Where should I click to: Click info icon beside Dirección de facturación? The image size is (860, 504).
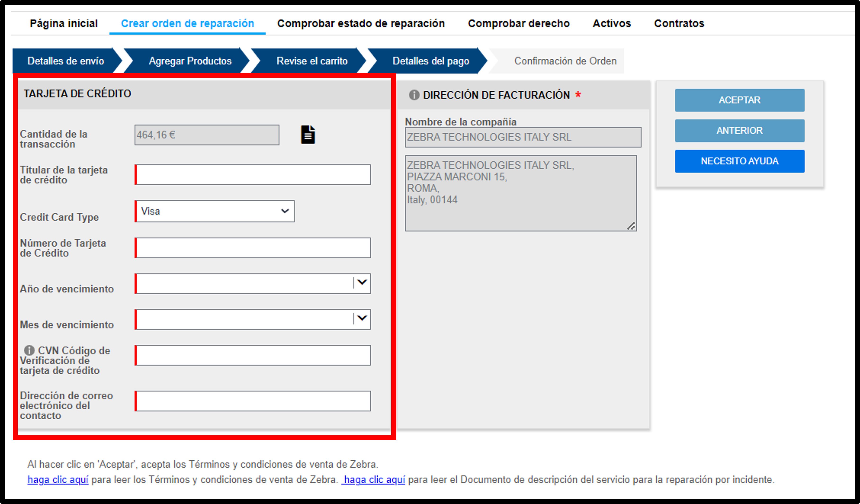click(414, 95)
